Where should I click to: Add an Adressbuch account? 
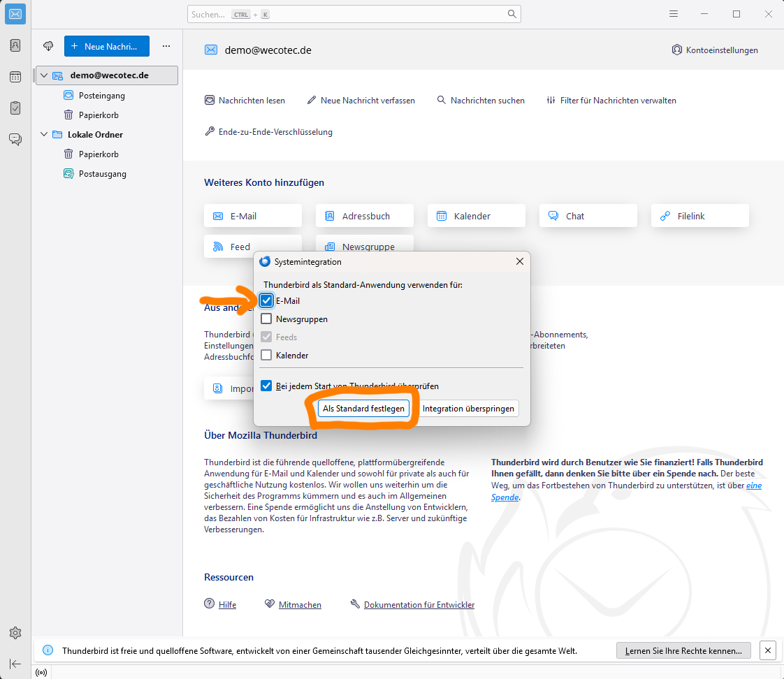point(365,215)
